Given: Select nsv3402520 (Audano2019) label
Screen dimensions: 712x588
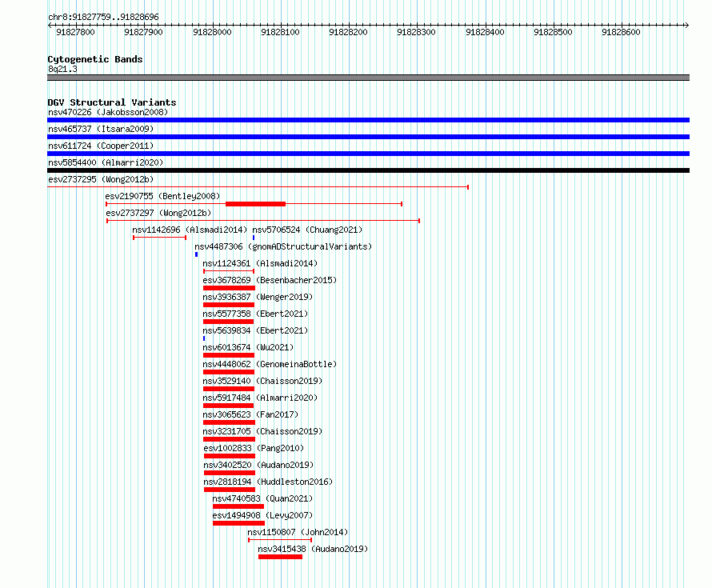Looking at the screenshot, I should [x=259, y=465].
